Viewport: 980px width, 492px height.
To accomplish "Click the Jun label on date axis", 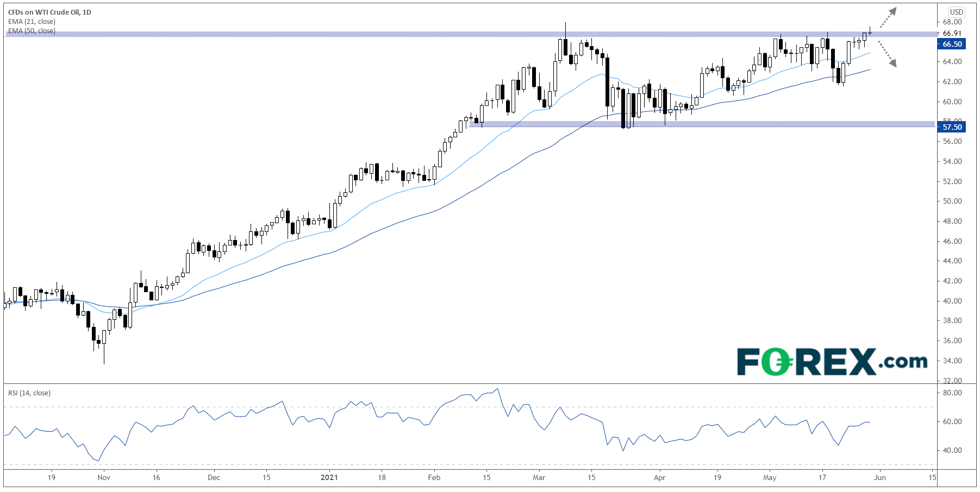I will coord(879,477).
